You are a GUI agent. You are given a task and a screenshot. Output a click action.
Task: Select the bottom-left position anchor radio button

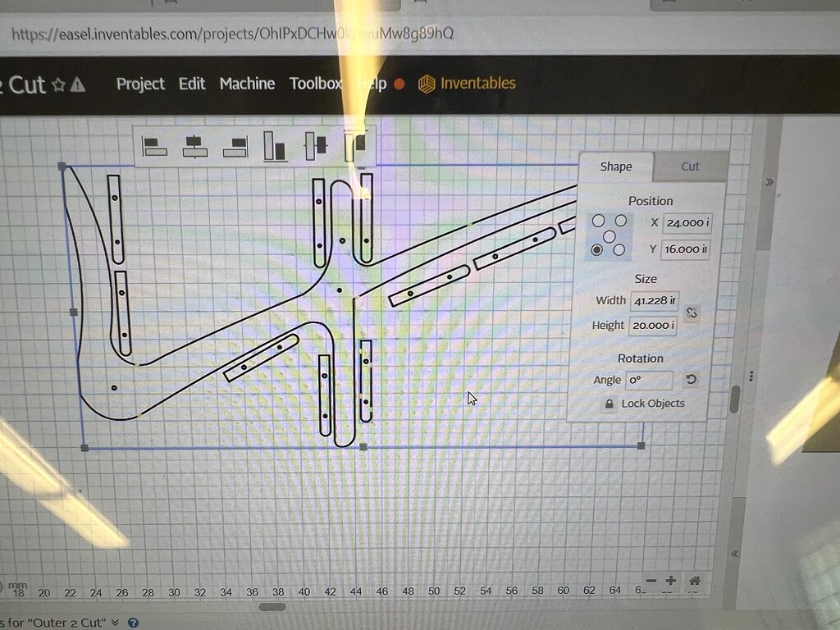coord(598,249)
